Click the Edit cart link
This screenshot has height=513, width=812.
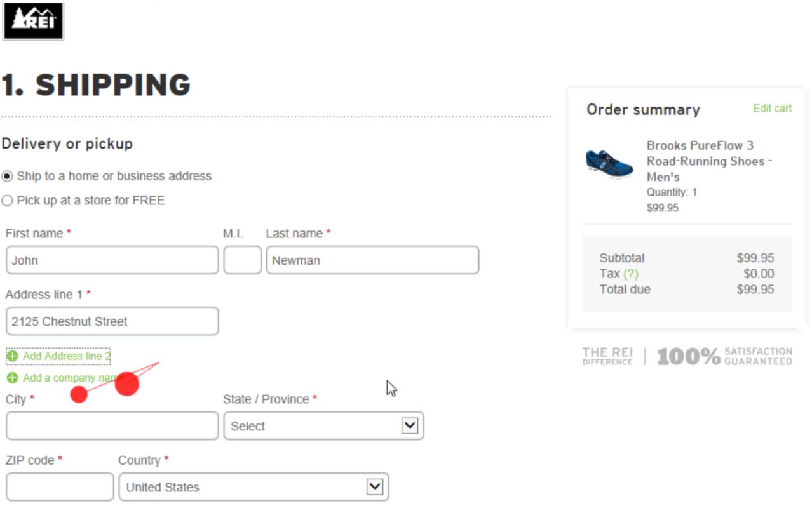[x=772, y=109]
